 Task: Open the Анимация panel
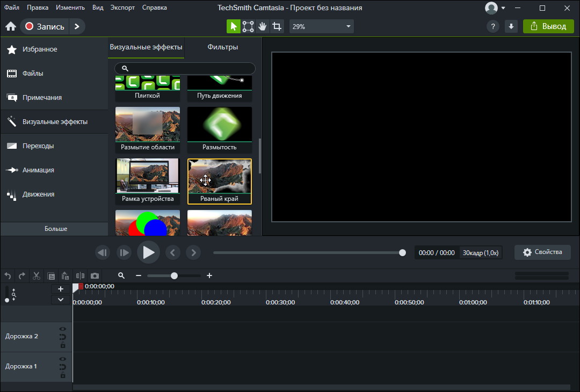[x=54, y=170]
